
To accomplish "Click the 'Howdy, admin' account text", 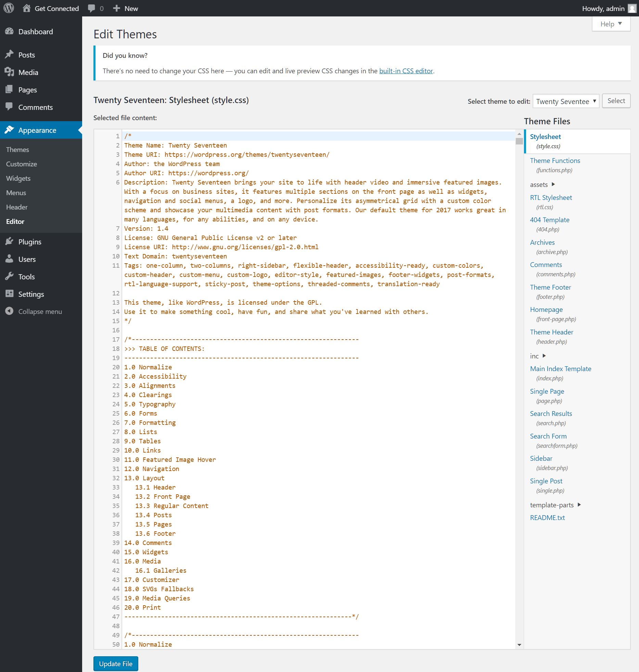I will pos(603,8).
